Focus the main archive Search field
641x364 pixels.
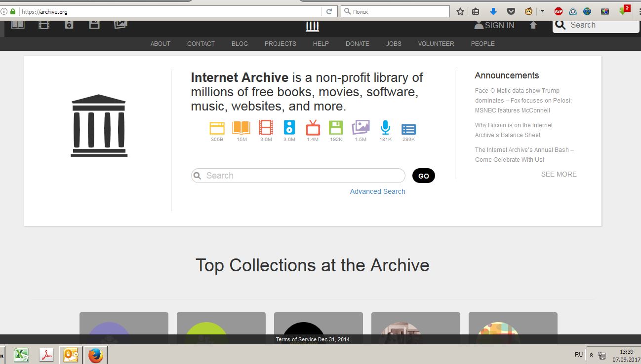(x=298, y=176)
